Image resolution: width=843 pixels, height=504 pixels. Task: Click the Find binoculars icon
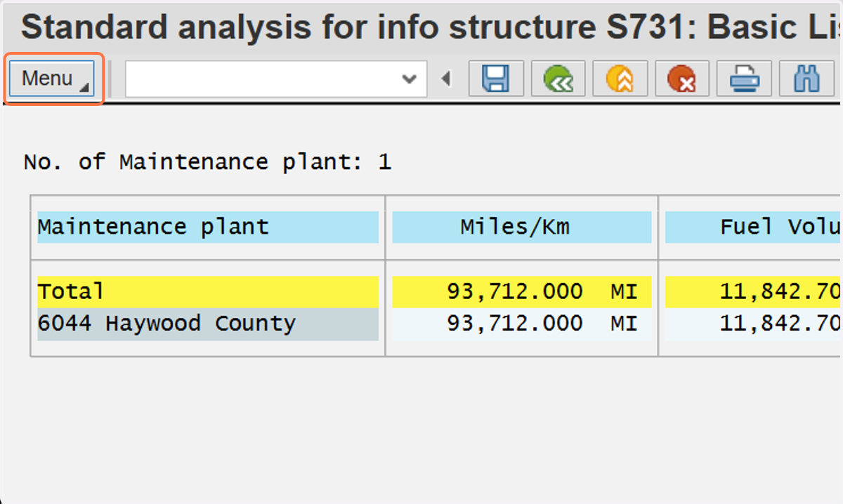806,79
